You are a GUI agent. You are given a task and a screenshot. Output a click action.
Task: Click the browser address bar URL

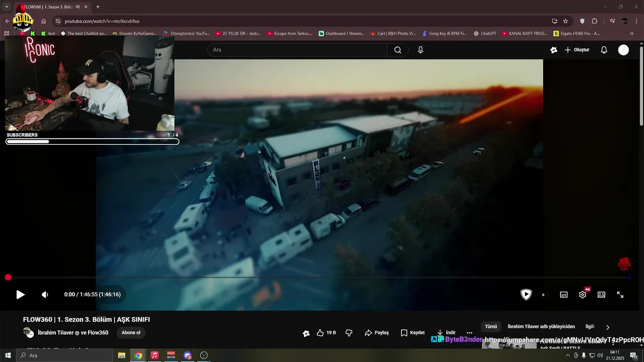[x=102, y=21]
